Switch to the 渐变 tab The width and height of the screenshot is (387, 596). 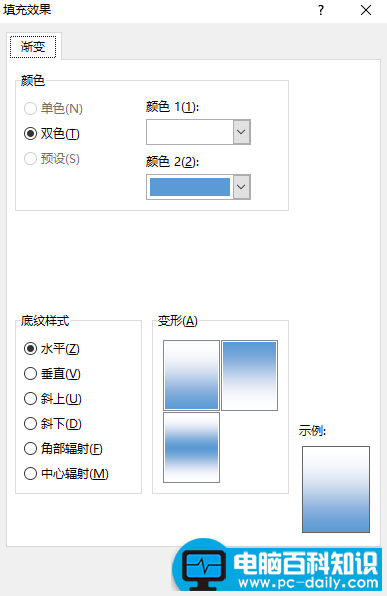coord(33,47)
